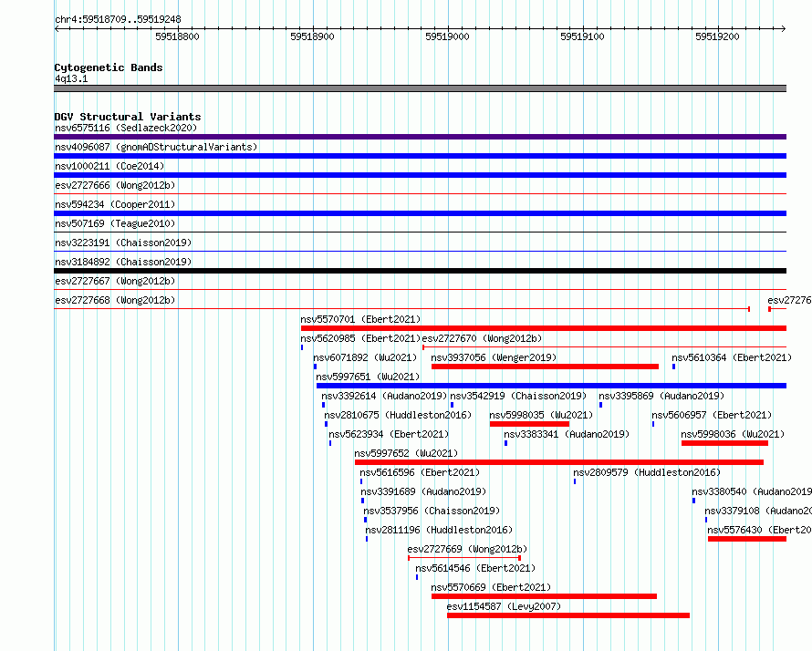This screenshot has width=812, height=651.
Task: Select esv2727669 (Wong2012b) label
Action: pyautogui.click(x=467, y=549)
